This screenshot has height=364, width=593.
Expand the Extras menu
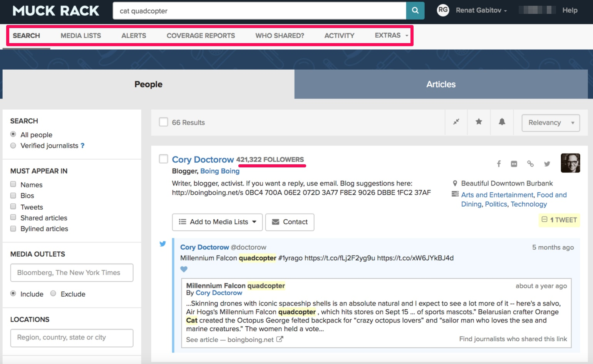391,35
